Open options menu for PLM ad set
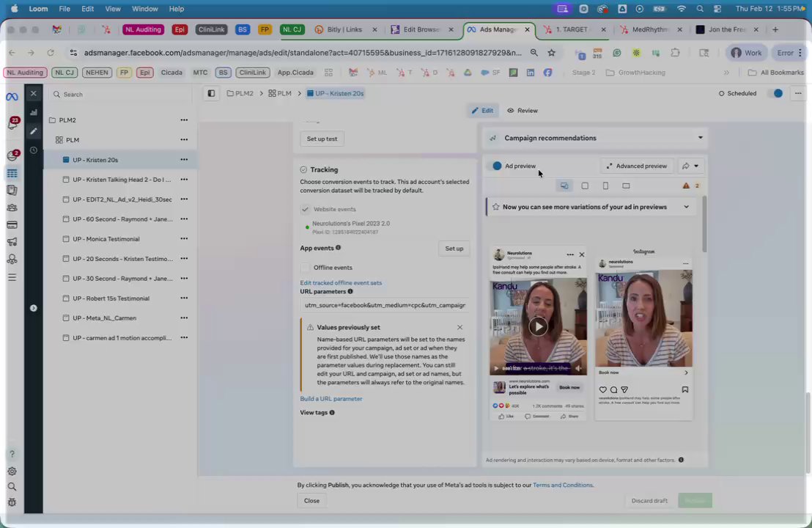 click(x=184, y=140)
